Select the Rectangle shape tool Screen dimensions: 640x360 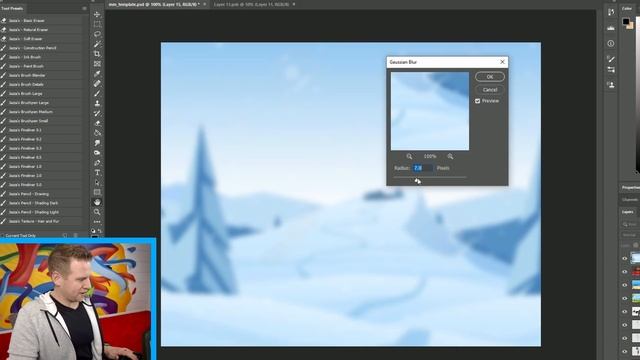[97, 192]
